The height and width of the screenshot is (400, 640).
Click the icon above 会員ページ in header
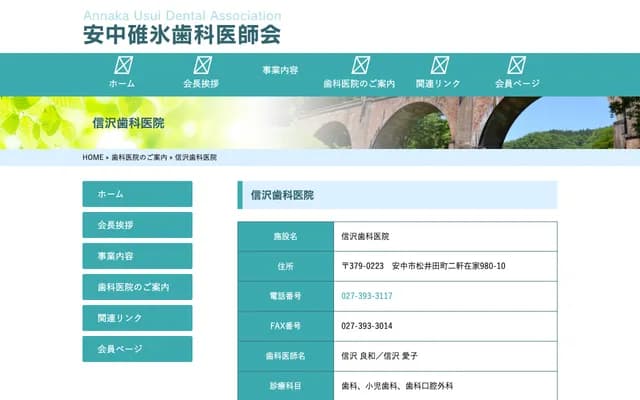(x=517, y=66)
